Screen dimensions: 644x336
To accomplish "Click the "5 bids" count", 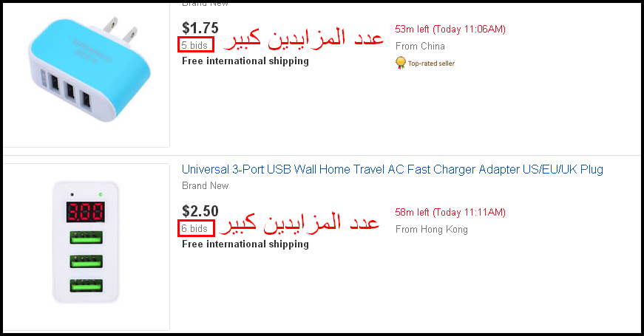I will pos(197,45).
